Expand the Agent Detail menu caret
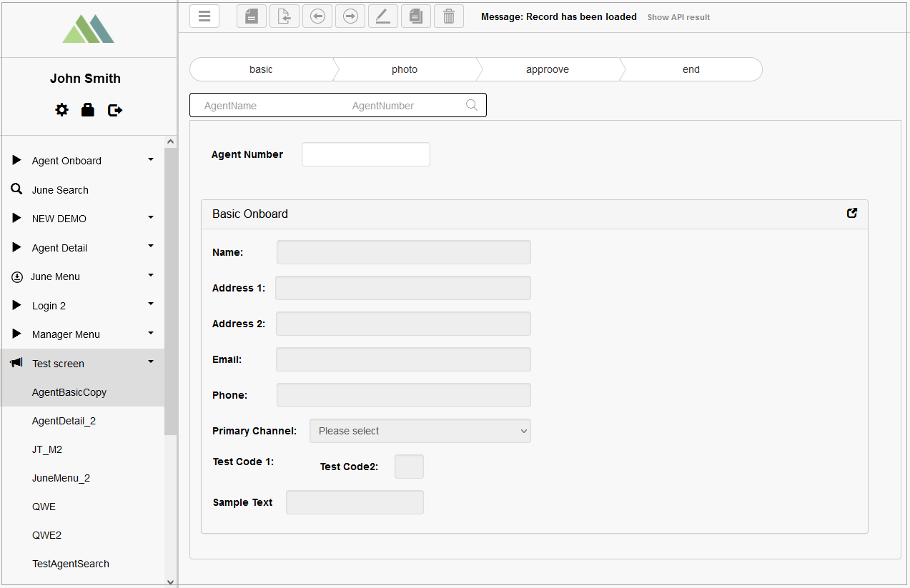Viewport: 910px width, 588px height. [151, 246]
